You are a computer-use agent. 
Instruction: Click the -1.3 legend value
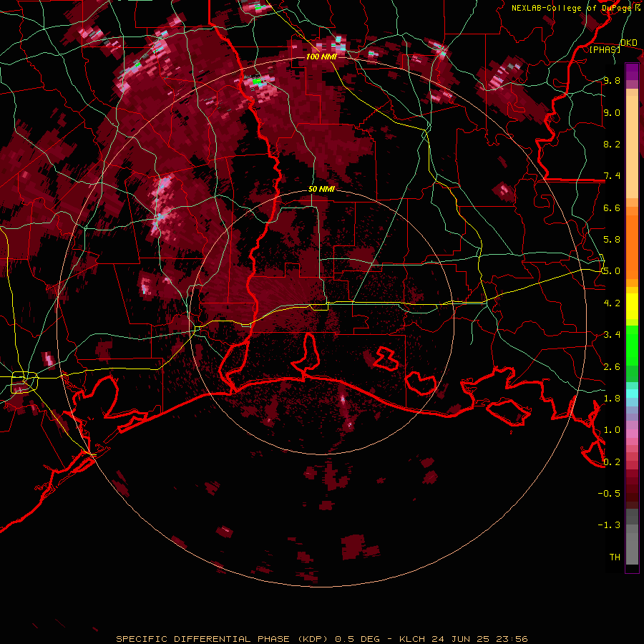[609, 525]
